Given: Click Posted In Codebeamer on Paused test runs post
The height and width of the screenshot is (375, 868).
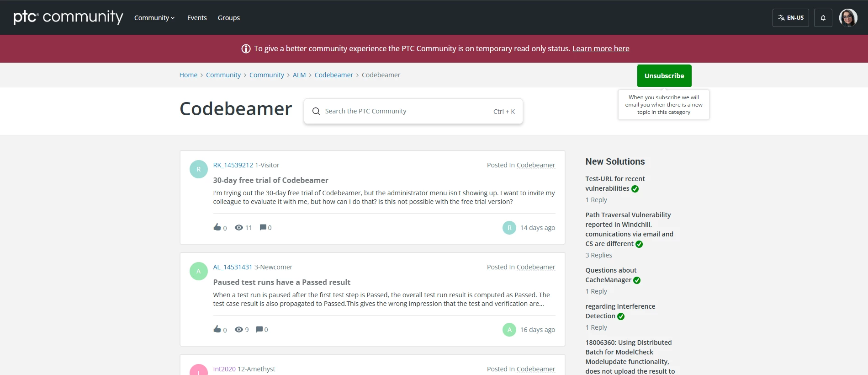Looking at the screenshot, I should 521,267.
